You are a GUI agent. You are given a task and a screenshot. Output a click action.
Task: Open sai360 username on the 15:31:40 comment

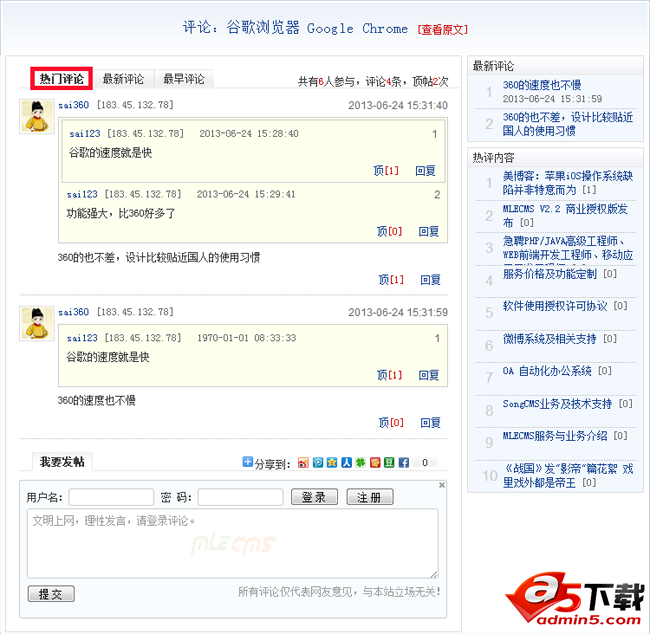(73, 105)
